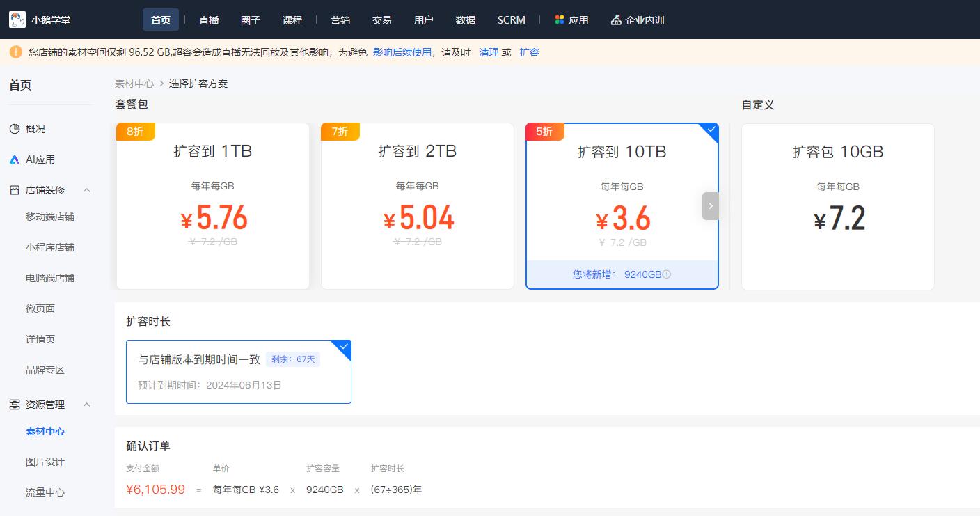Click info icon next to 9240GB
Screen dimensions: 980x516
pyautogui.click(x=667, y=274)
